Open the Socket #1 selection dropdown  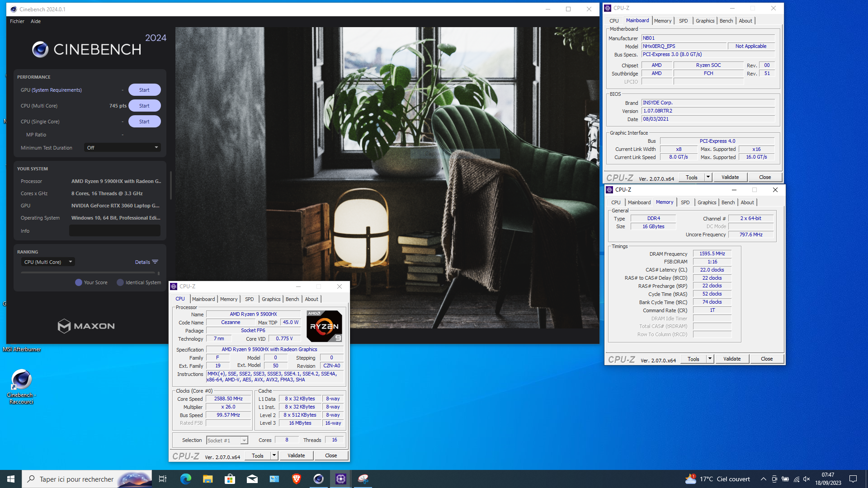coord(227,441)
